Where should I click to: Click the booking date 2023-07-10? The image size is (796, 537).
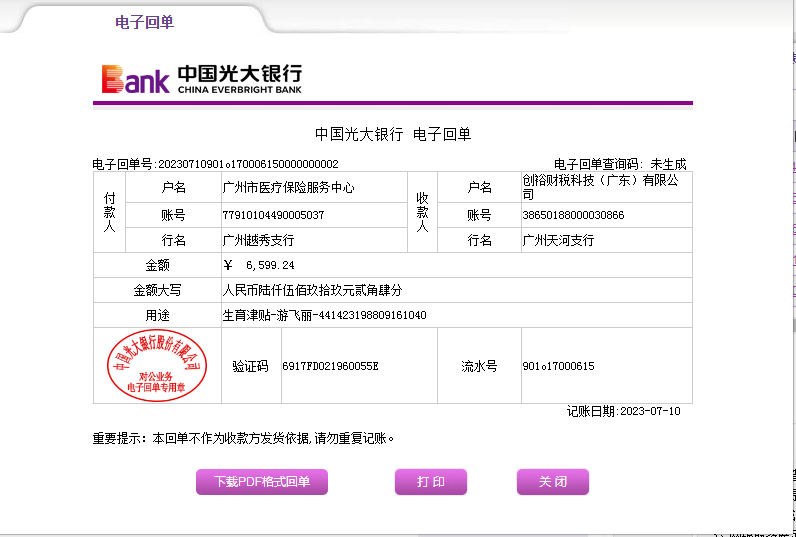pyautogui.click(x=650, y=411)
